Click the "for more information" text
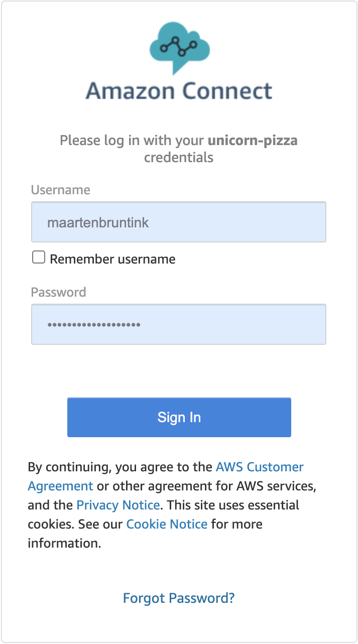This screenshot has height=644, width=358. (145, 534)
